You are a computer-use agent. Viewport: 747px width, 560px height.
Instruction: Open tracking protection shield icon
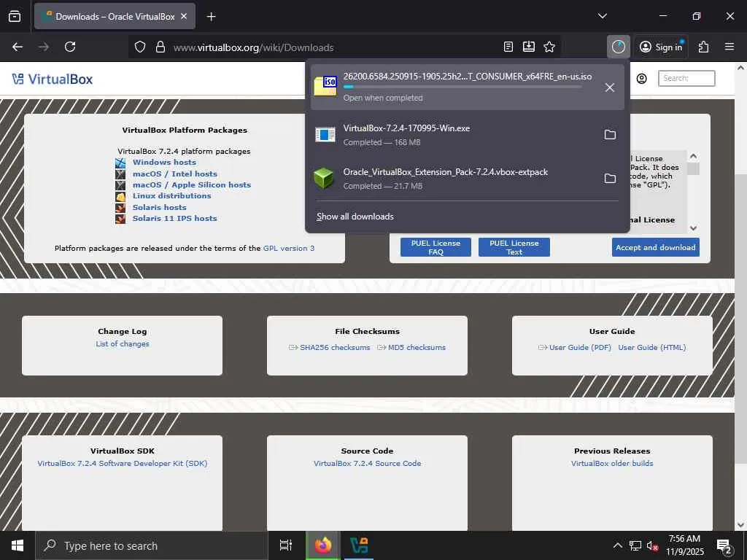pyautogui.click(x=139, y=47)
